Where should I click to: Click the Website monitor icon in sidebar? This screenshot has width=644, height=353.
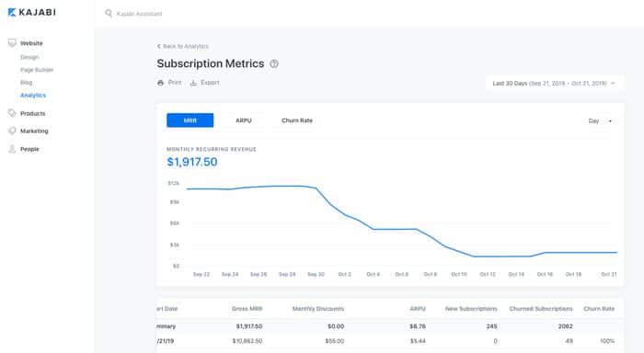pos(12,42)
